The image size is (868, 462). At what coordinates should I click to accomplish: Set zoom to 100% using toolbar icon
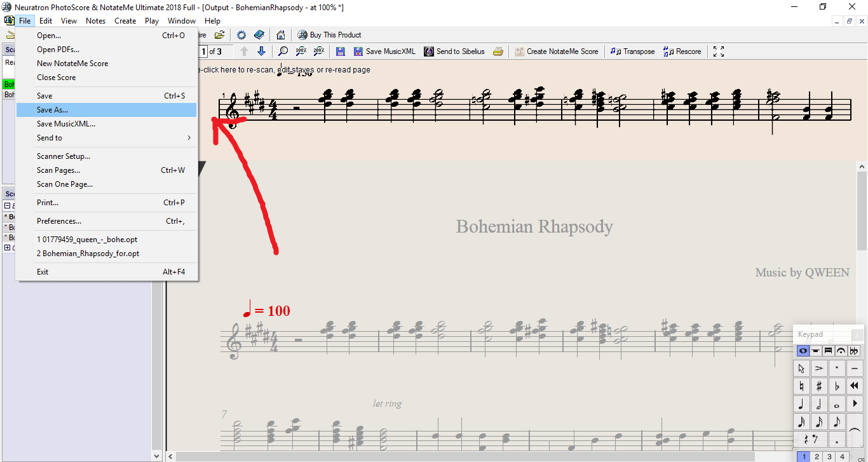pyautogui.click(x=301, y=51)
